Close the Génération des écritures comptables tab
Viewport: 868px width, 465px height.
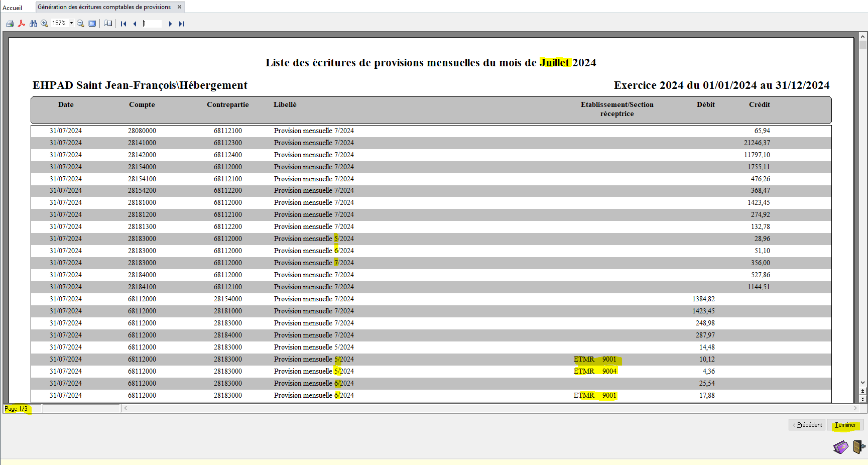[179, 7]
